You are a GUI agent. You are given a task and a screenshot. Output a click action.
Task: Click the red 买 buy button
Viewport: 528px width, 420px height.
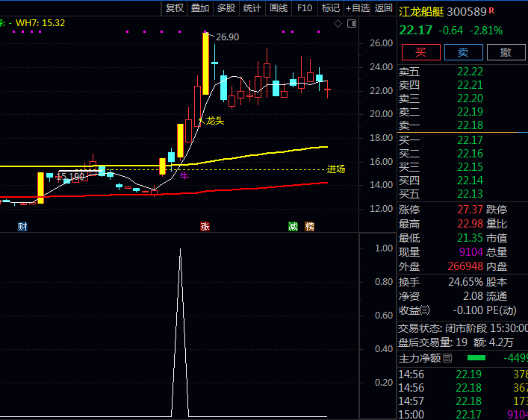(421, 52)
